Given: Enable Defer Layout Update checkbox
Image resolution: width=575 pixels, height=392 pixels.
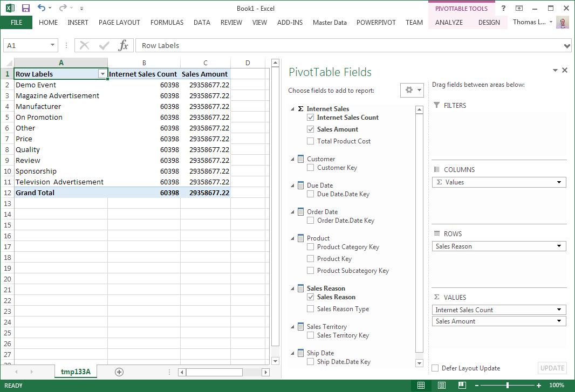Looking at the screenshot, I should point(435,368).
